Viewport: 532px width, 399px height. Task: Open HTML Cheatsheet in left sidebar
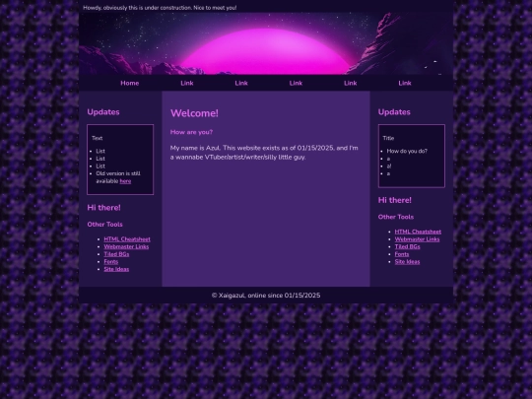pos(127,239)
